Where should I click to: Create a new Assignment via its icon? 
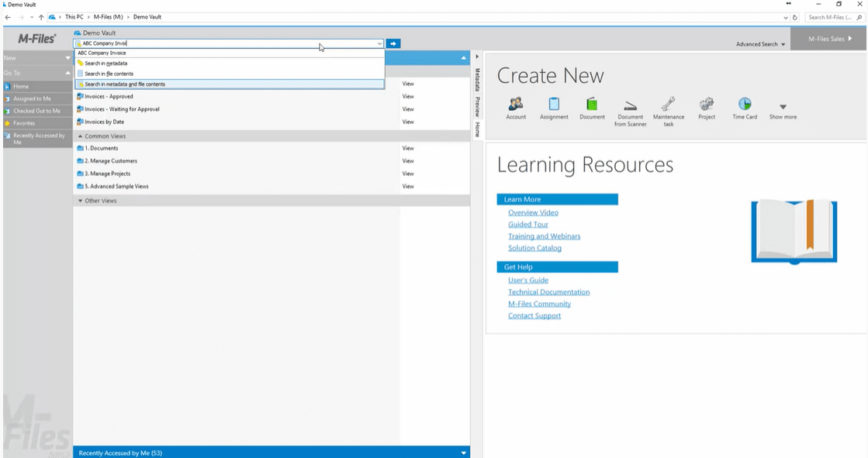click(554, 105)
